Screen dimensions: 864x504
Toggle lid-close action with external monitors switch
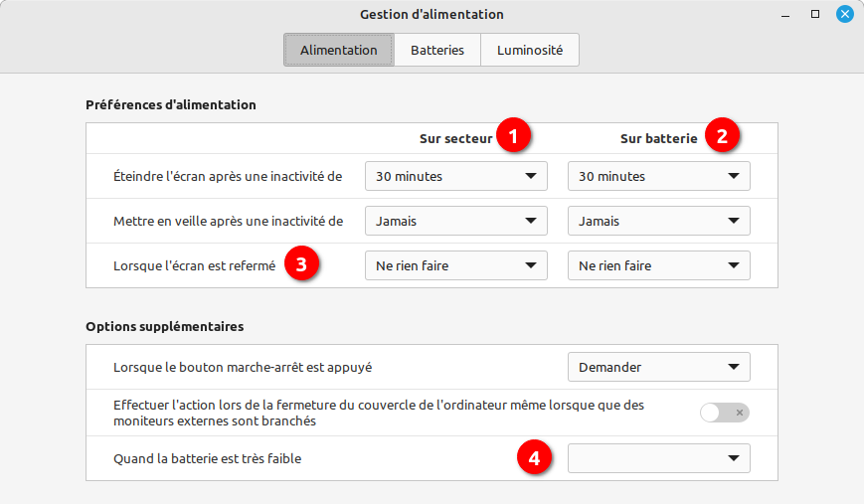724,413
